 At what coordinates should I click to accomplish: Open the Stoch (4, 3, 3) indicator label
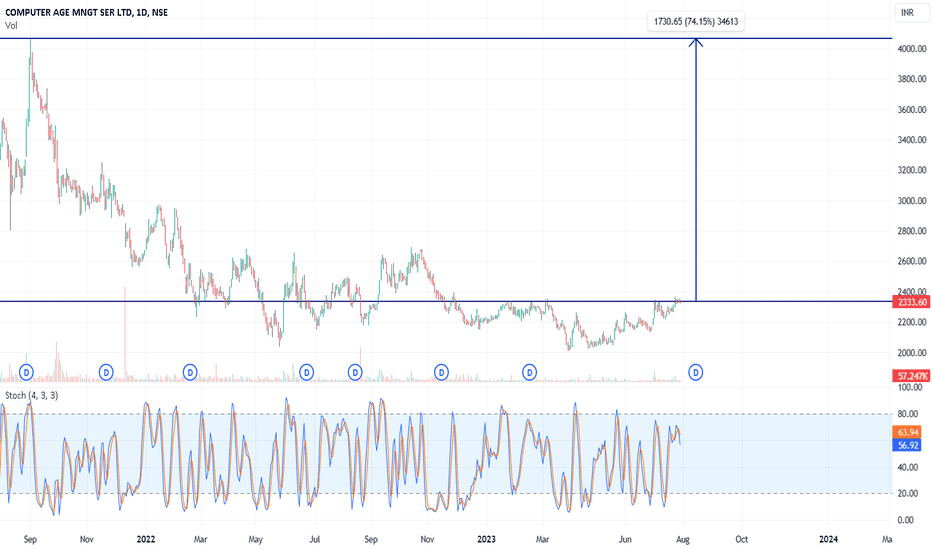coord(32,395)
